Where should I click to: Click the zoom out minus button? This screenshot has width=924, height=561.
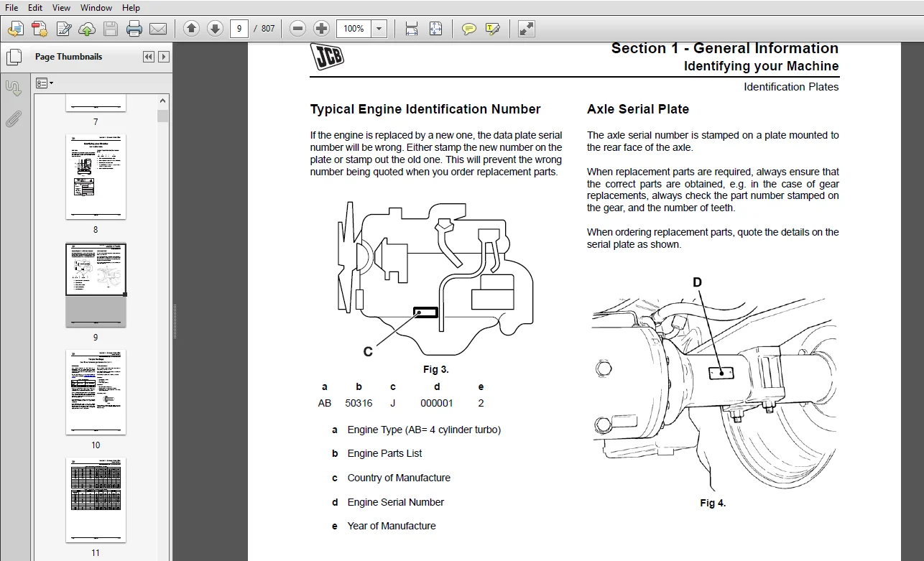pyautogui.click(x=298, y=29)
